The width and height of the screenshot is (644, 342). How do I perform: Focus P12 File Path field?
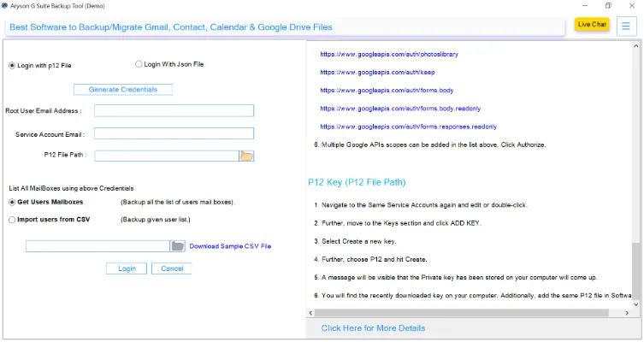167,156
